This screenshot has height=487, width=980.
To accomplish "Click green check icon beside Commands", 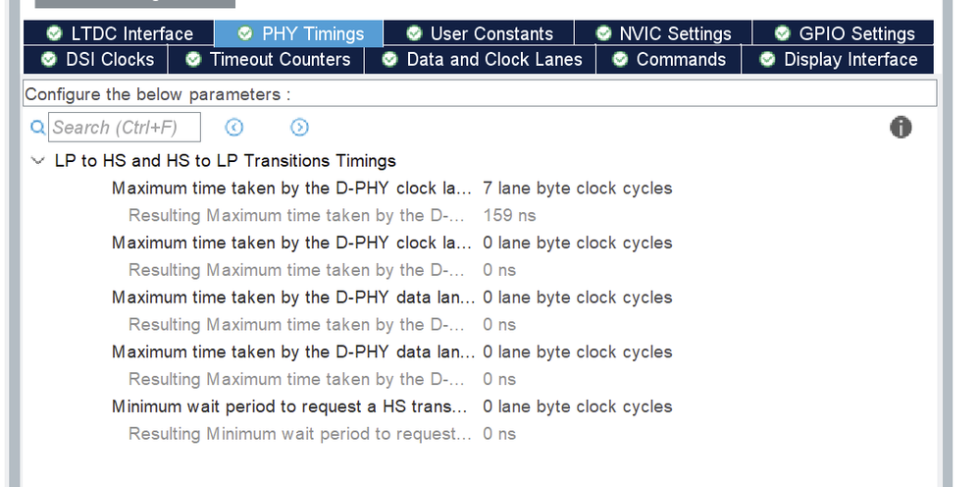I will pyautogui.click(x=619, y=60).
